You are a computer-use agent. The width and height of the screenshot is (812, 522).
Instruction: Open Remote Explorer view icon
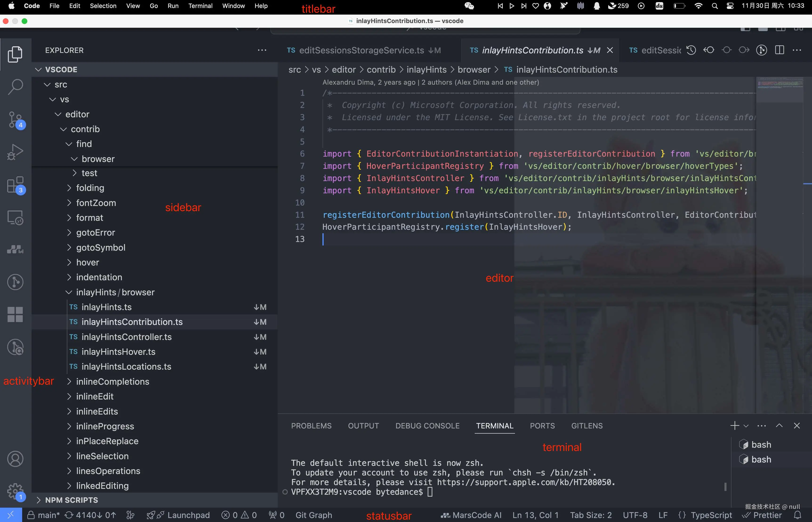click(15, 217)
